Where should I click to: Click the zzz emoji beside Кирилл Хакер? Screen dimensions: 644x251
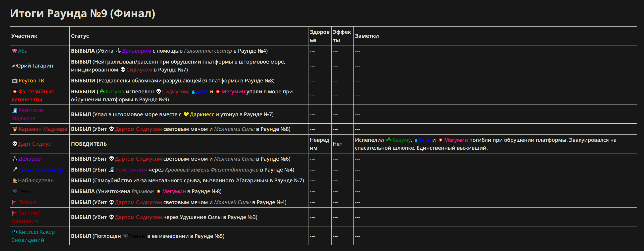click(15, 232)
